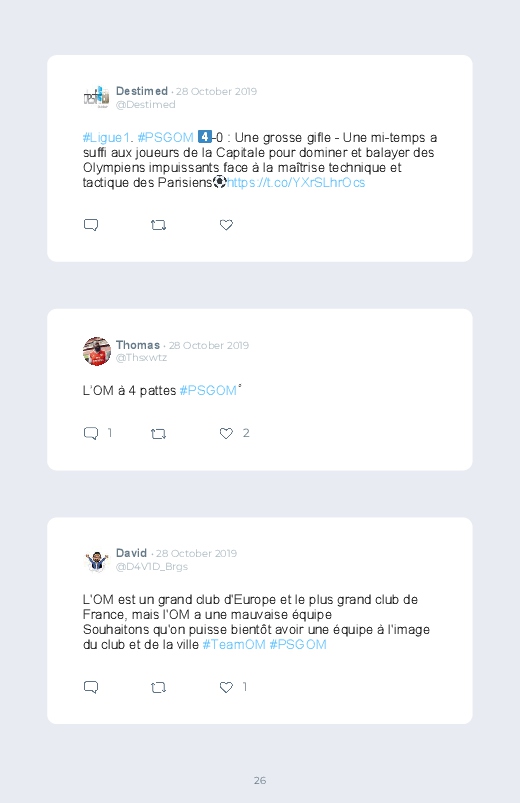This screenshot has height=803, width=520.
Task: Open the Destimed profile avatar
Action: click(97, 97)
